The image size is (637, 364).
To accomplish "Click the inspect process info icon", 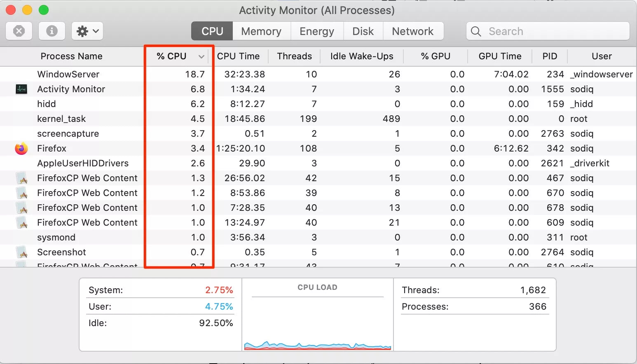I will click(52, 31).
